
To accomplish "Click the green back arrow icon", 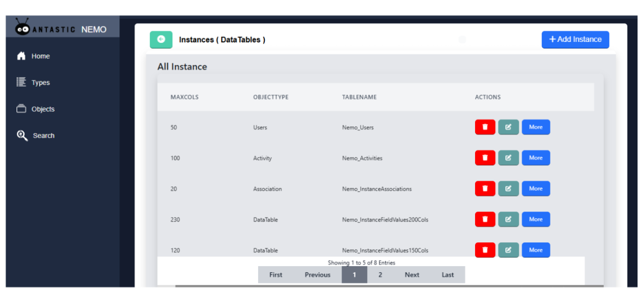I will click(161, 40).
